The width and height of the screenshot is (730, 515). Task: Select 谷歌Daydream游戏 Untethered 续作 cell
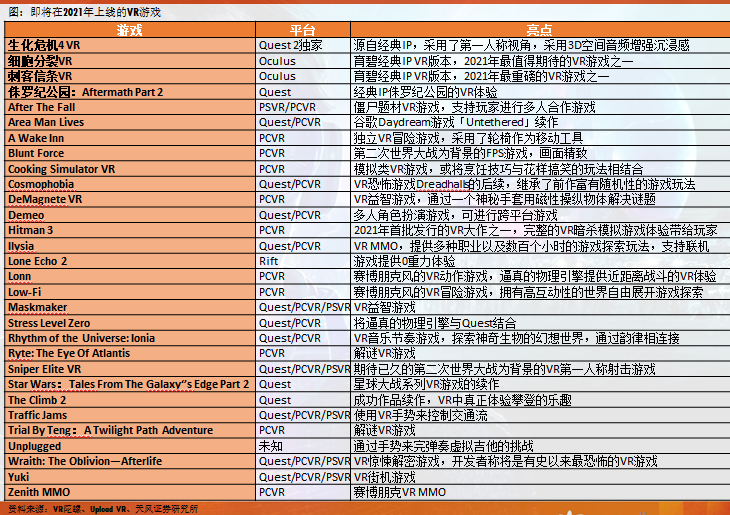click(x=541, y=122)
